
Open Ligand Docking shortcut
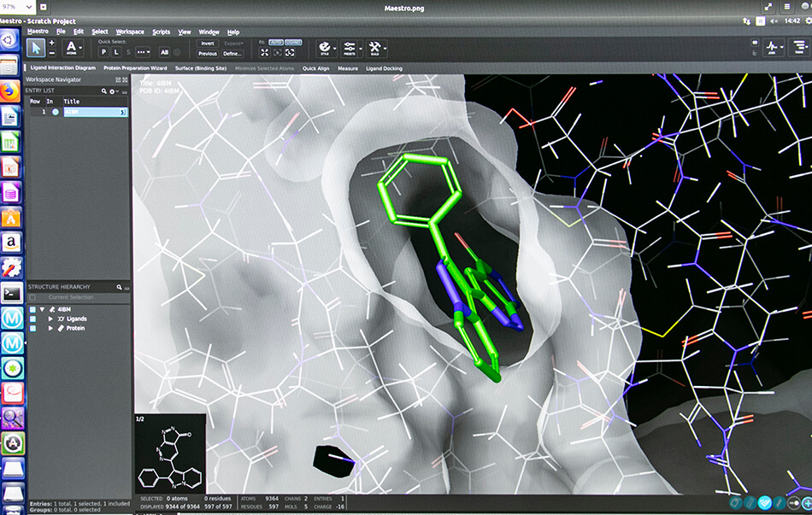385,68
